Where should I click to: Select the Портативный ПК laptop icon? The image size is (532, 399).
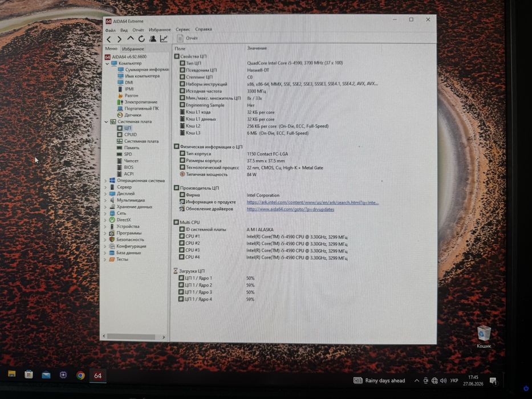(x=120, y=108)
